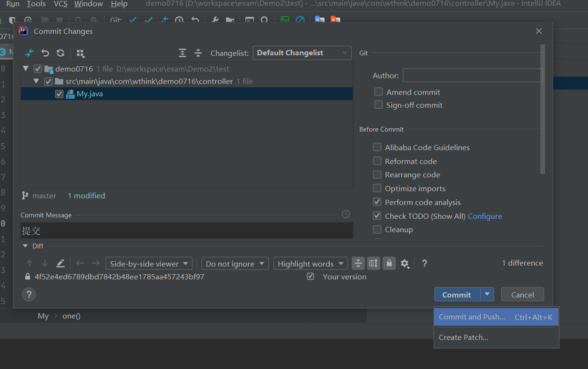This screenshot has width=588, height=369.
Task: Open the Group By icon menu
Action: pos(81,53)
